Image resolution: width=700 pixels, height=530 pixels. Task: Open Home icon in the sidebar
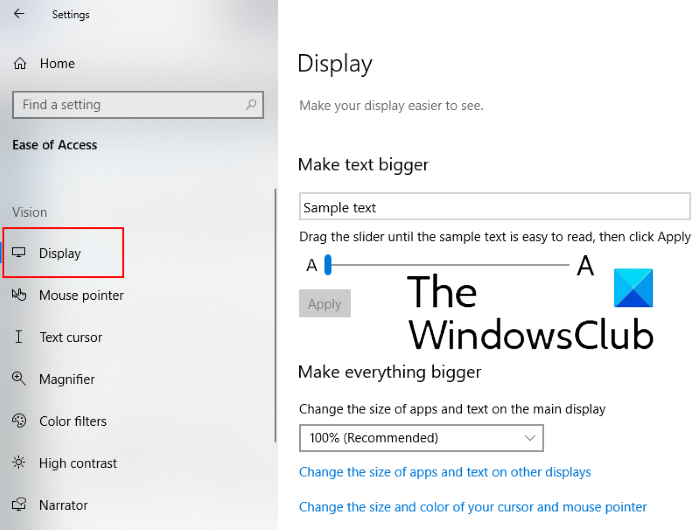point(20,63)
